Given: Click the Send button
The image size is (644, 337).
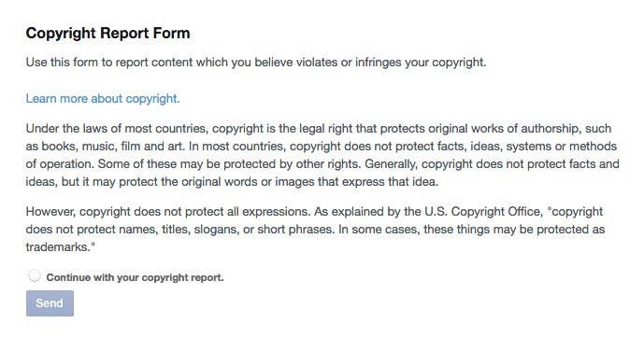Looking at the screenshot, I should click(x=50, y=303).
